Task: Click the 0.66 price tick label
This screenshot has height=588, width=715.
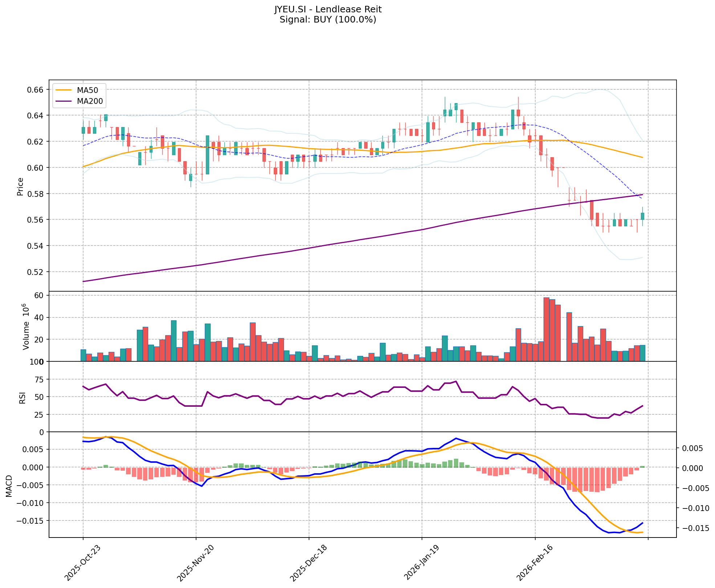Action: pos(36,90)
